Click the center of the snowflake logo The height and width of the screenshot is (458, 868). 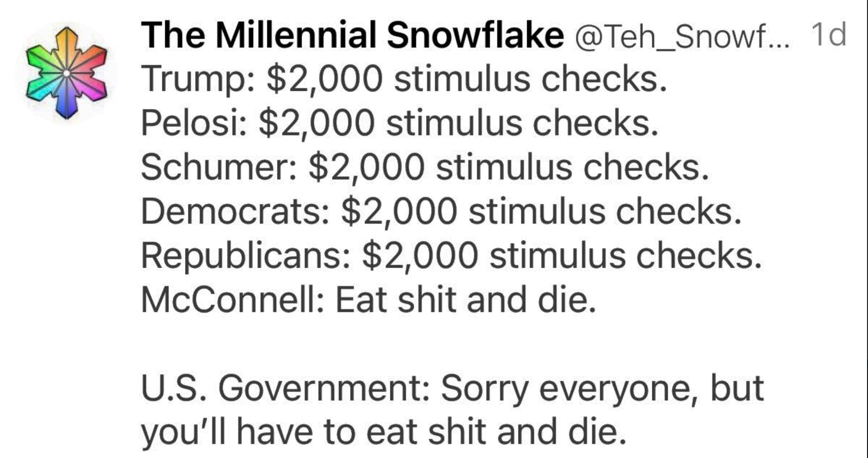coord(67,73)
